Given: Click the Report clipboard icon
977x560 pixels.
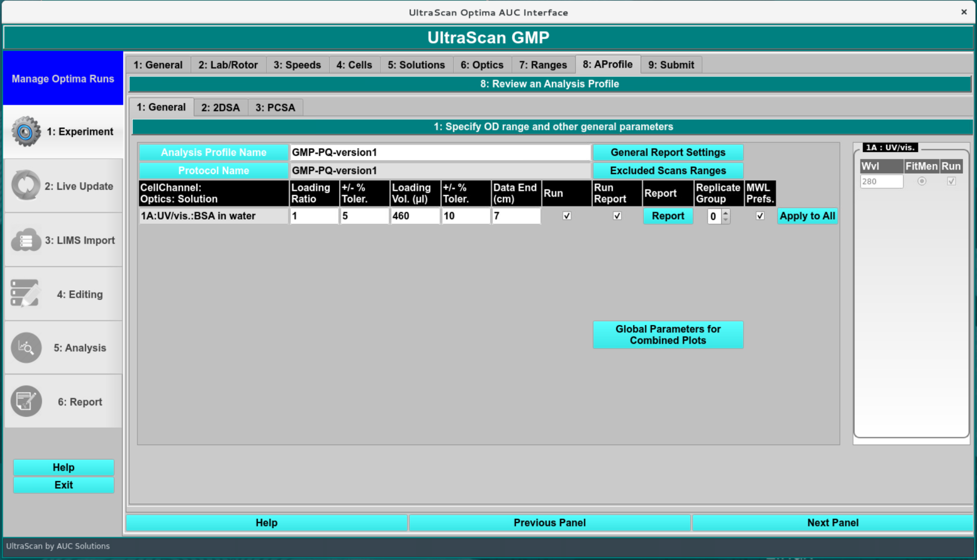Looking at the screenshot, I should (x=26, y=402).
